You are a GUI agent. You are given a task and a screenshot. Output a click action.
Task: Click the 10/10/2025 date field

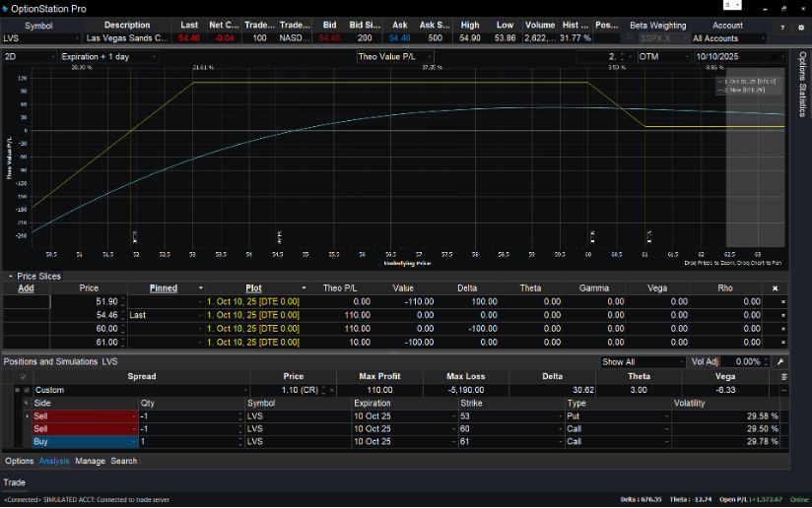coord(739,57)
